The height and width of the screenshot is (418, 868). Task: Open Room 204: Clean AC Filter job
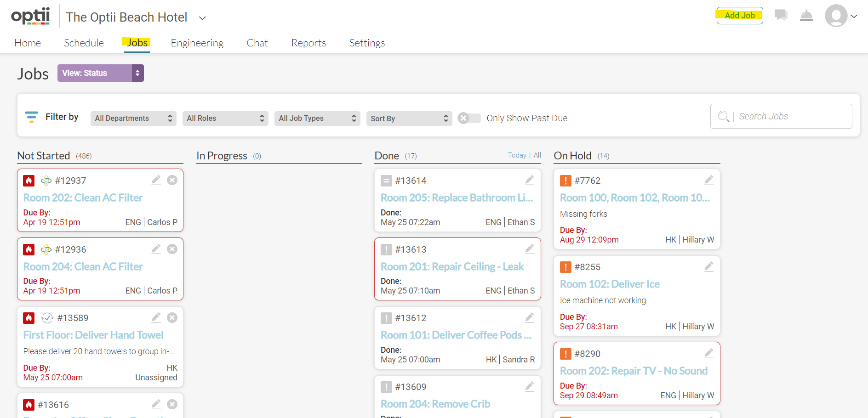coord(83,266)
